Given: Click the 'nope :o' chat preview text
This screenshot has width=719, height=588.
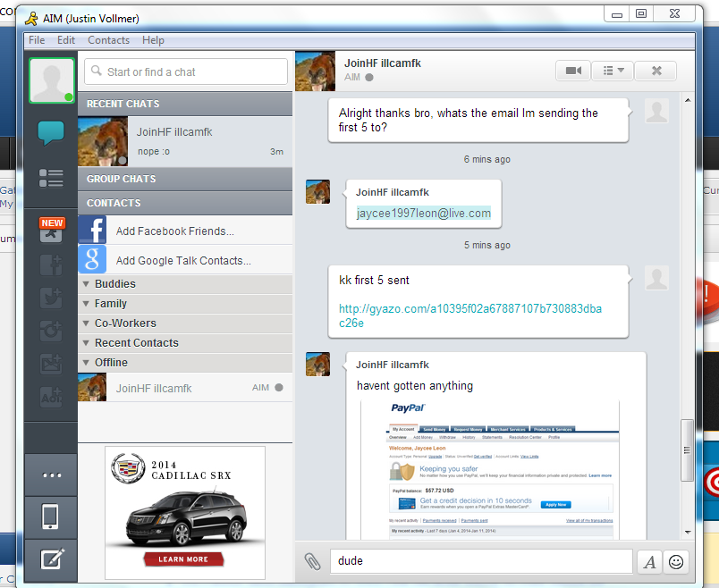Looking at the screenshot, I should click(x=154, y=152).
